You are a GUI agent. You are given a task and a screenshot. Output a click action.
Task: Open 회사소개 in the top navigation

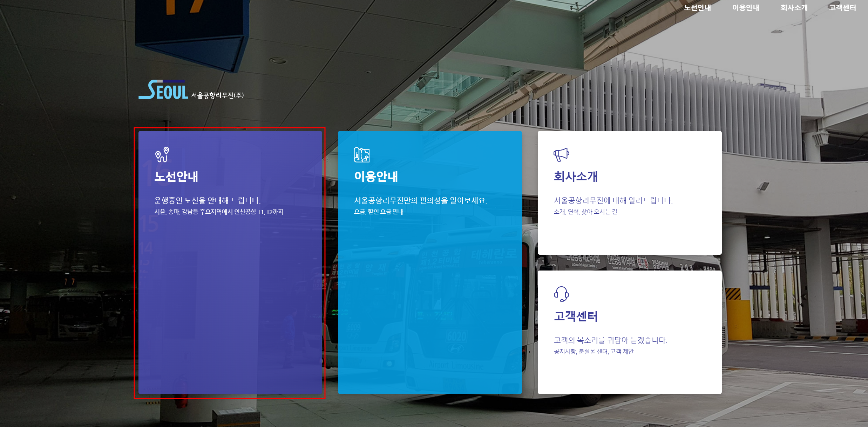(794, 8)
